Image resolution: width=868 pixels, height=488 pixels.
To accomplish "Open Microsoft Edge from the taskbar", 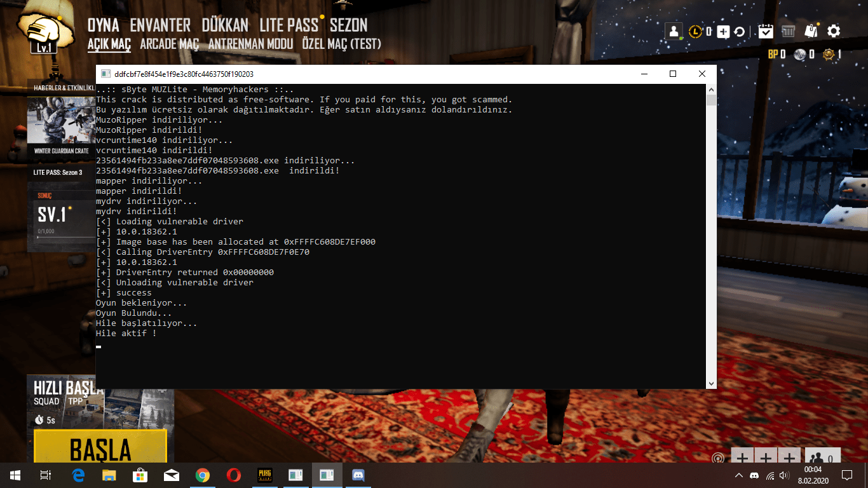I will tap(79, 475).
